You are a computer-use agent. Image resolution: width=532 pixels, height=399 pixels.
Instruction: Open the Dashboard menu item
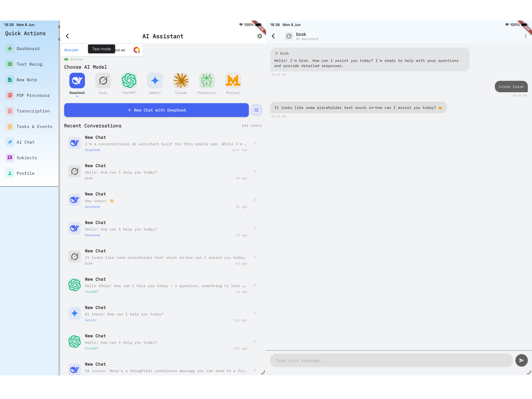pos(29,49)
